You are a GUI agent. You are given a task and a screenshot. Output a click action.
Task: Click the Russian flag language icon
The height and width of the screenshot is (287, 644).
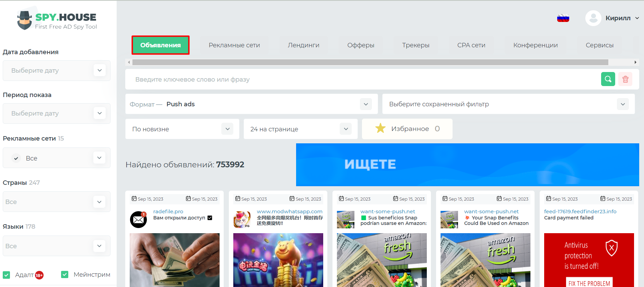point(563,18)
